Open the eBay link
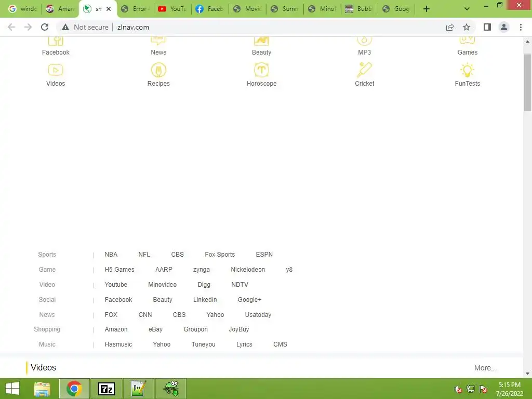This screenshot has width=532, height=399. tap(155, 329)
